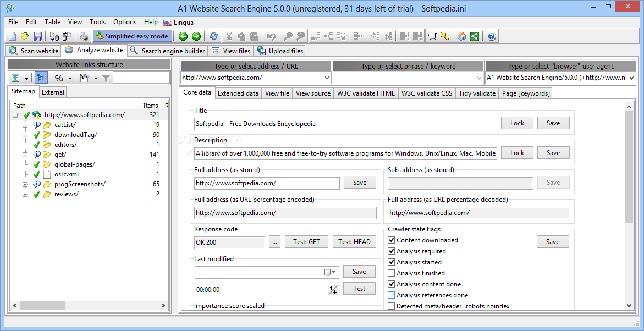644x331 pixels.
Task: Toggle Analysis content done checkbox
Action: (x=392, y=284)
